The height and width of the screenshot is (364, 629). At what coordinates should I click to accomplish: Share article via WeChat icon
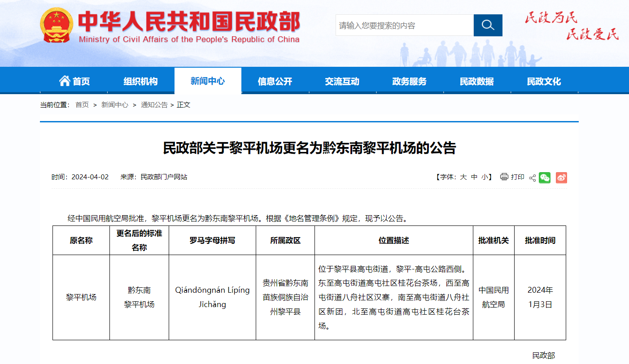(545, 178)
